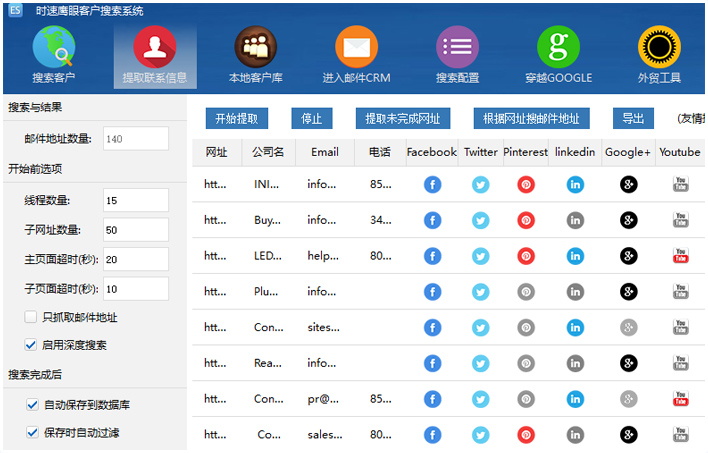Image resolution: width=708 pixels, height=453 pixels.
Task: Click the 线程数量 input field
Action: tap(135, 201)
